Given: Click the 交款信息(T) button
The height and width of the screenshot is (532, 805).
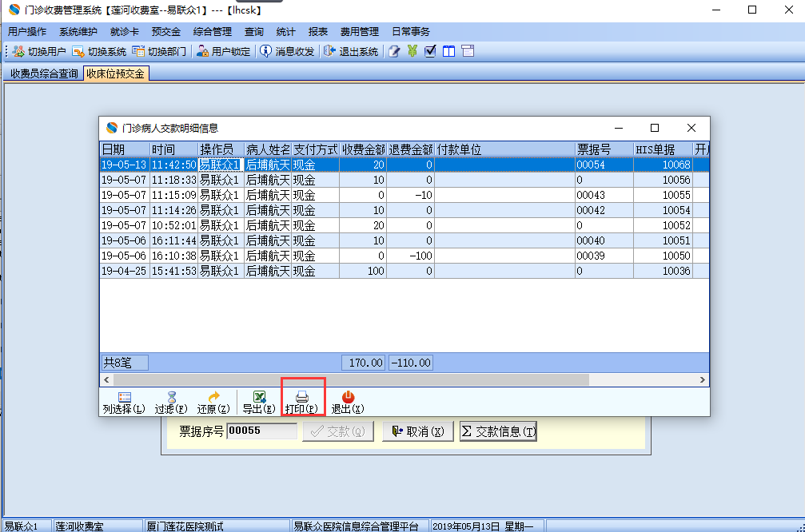Looking at the screenshot, I should 498,431.
